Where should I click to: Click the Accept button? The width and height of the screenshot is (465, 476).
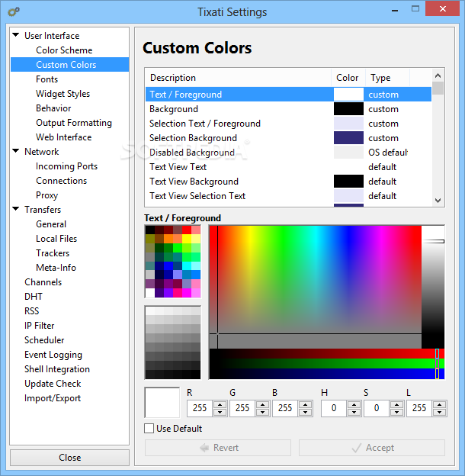(x=372, y=448)
